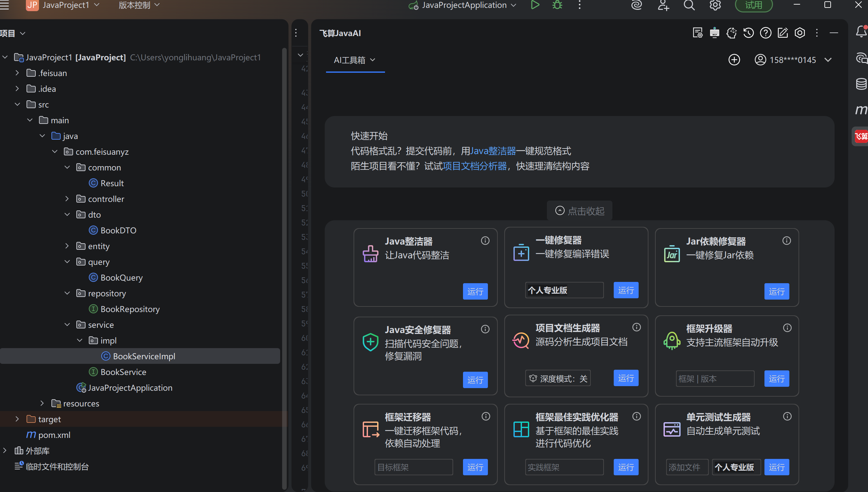Click the AI head model icon

click(732, 33)
